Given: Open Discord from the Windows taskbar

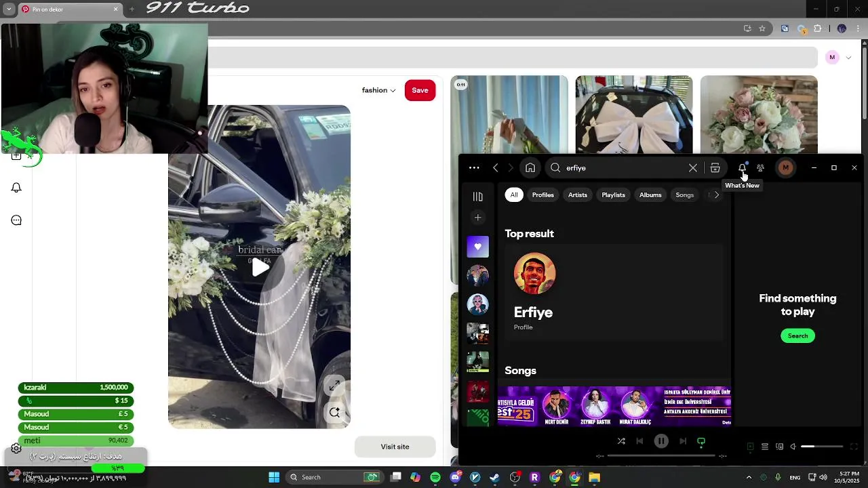Looking at the screenshot, I should 455,478.
